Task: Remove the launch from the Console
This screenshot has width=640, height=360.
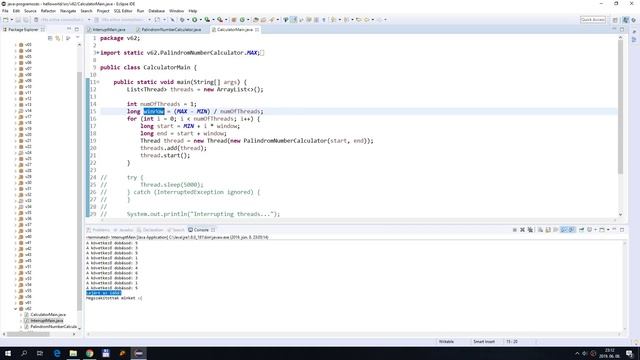Action: (522, 230)
